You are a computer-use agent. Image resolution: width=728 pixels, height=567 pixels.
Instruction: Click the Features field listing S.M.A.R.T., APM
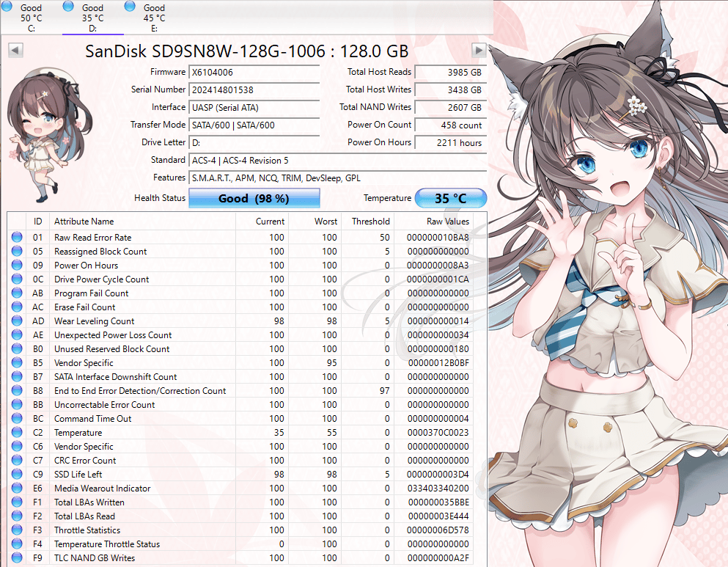coord(337,178)
